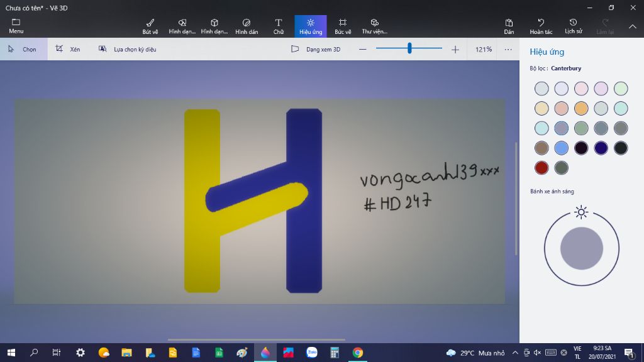Viewport: 644px width, 362px height.
Task: Open the Bức vẽ canvas tool
Action: click(343, 26)
